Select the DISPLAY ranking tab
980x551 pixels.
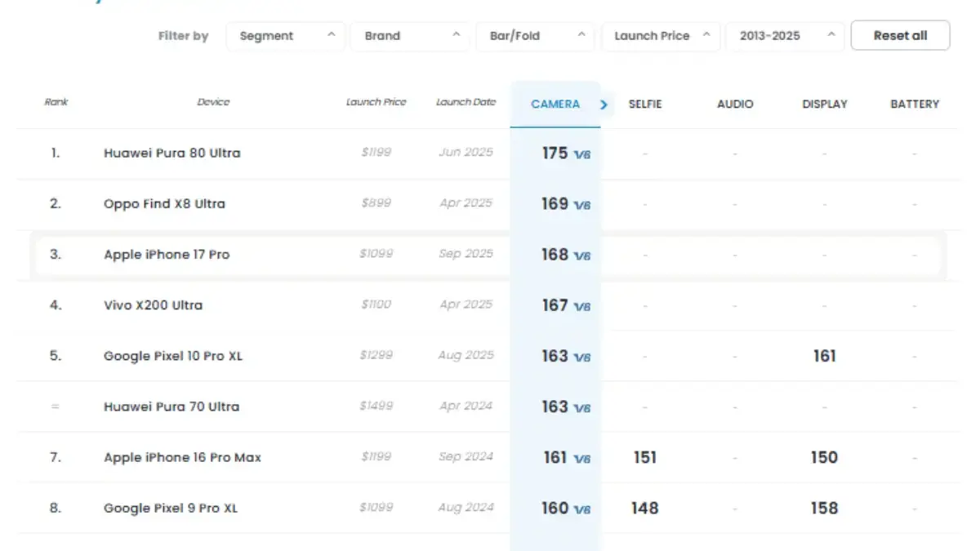[825, 104]
